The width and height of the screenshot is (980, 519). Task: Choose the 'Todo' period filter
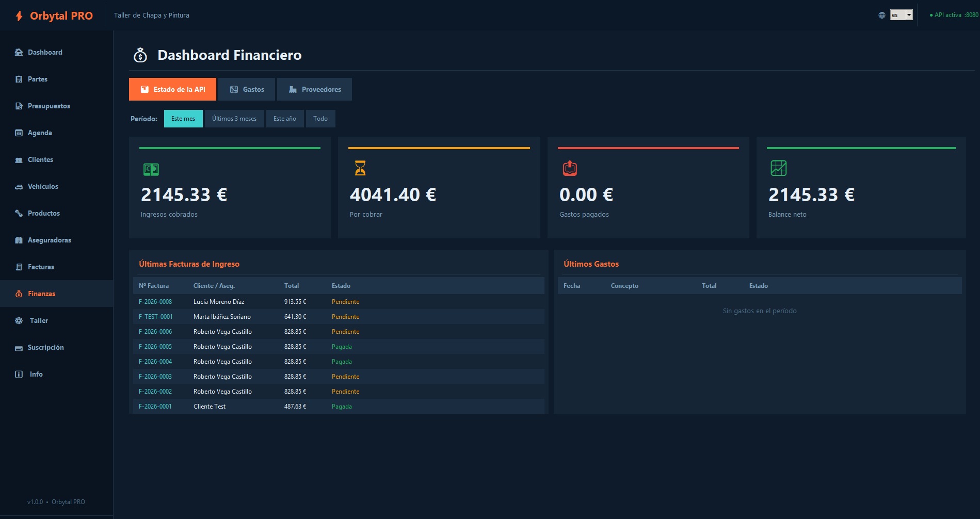320,119
